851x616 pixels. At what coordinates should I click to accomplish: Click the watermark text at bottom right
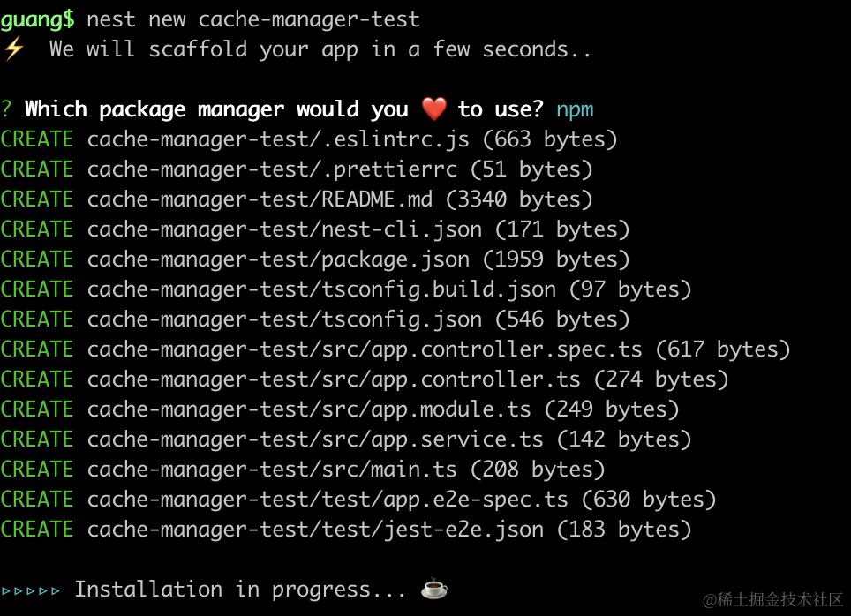[773, 600]
